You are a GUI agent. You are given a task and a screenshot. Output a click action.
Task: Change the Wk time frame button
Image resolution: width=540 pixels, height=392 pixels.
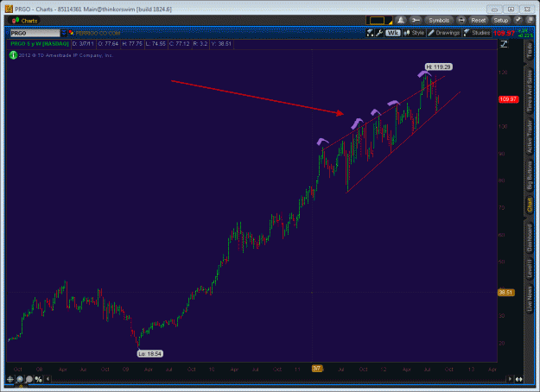tap(392, 33)
